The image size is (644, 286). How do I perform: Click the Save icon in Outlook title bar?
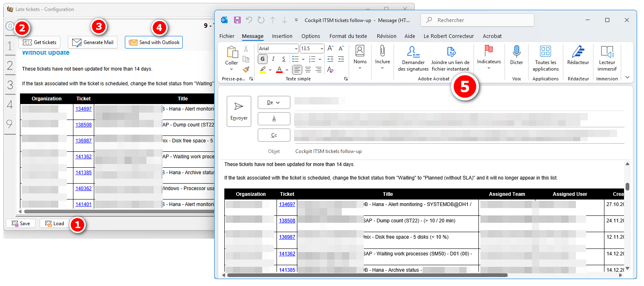pyautogui.click(x=237, y=20)
